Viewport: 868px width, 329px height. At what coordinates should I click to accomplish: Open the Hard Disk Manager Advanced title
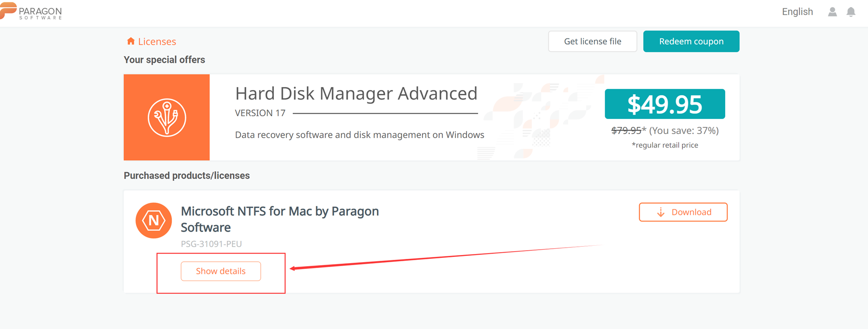(356, 93)
